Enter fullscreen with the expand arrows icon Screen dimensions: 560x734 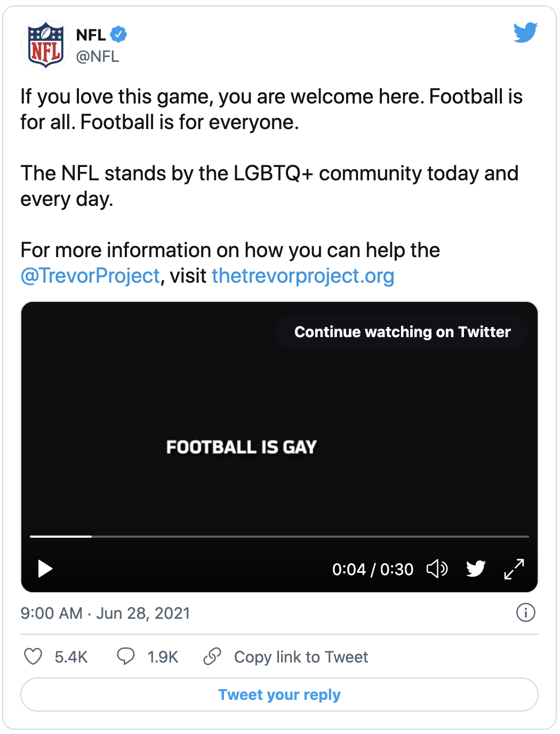coord(514,569)
